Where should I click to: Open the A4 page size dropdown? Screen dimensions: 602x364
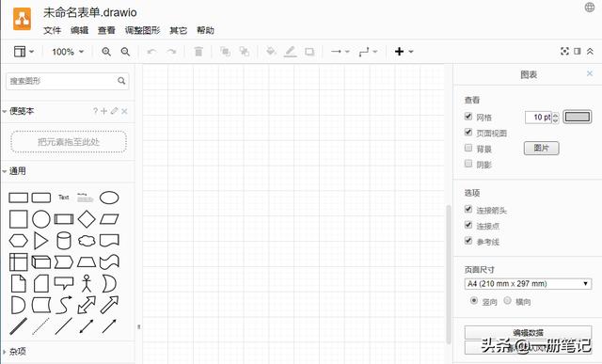coord(528,284)
